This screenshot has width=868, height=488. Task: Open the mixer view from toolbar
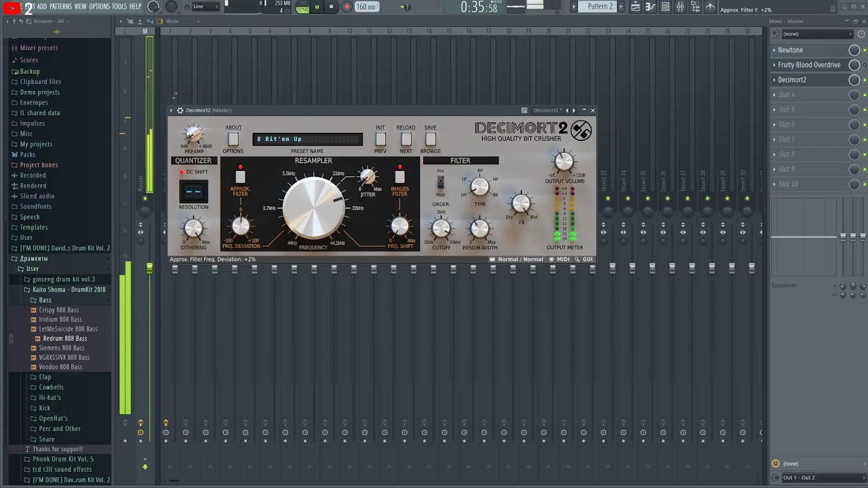tap(680, 7)
